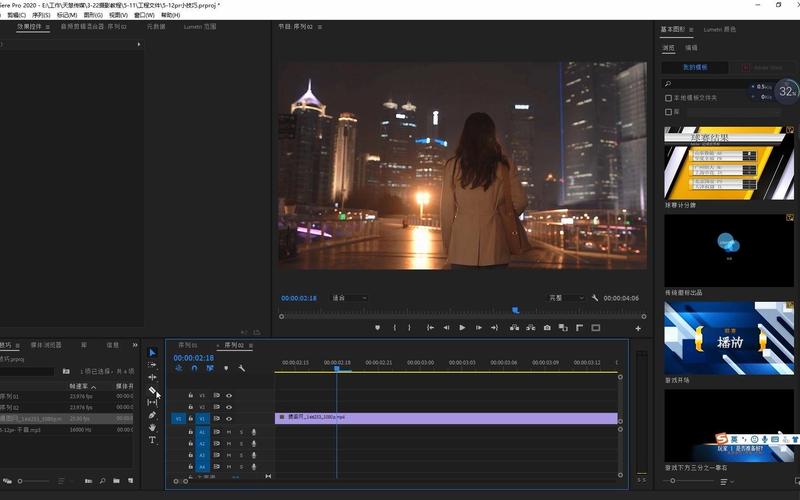This screenshot has height=500, width=800.
Task: Click the My Templates button
Action: point(695,67)
